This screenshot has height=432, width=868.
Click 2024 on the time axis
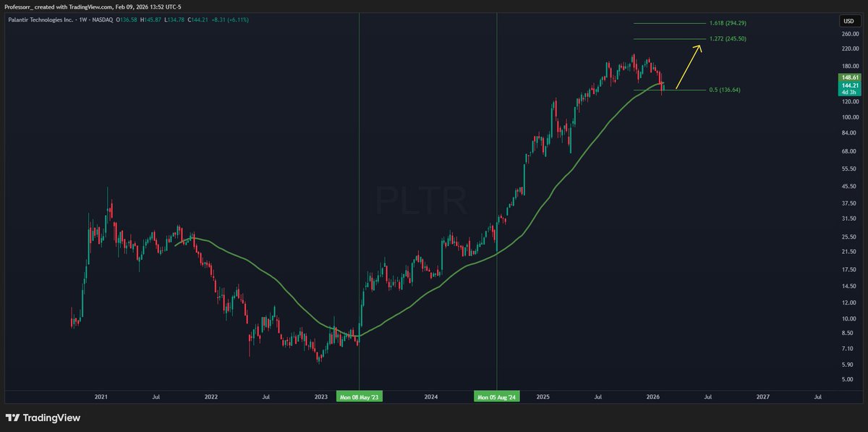tap(431, 397)
